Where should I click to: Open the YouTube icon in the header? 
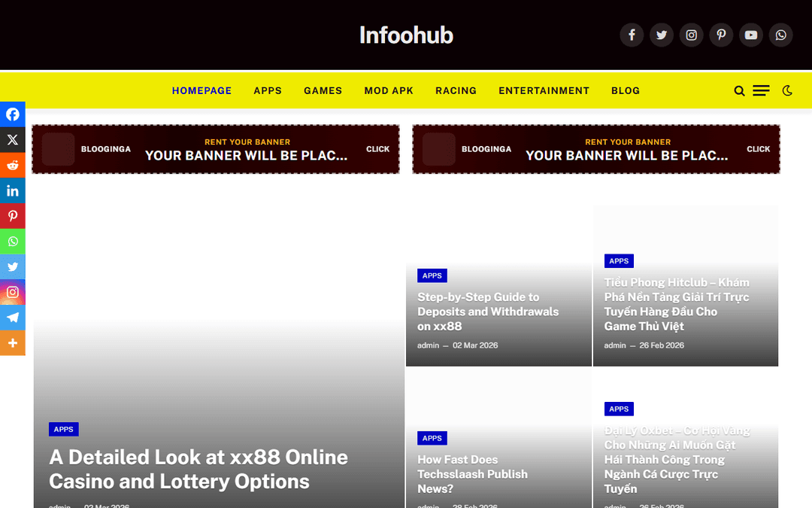751,35
